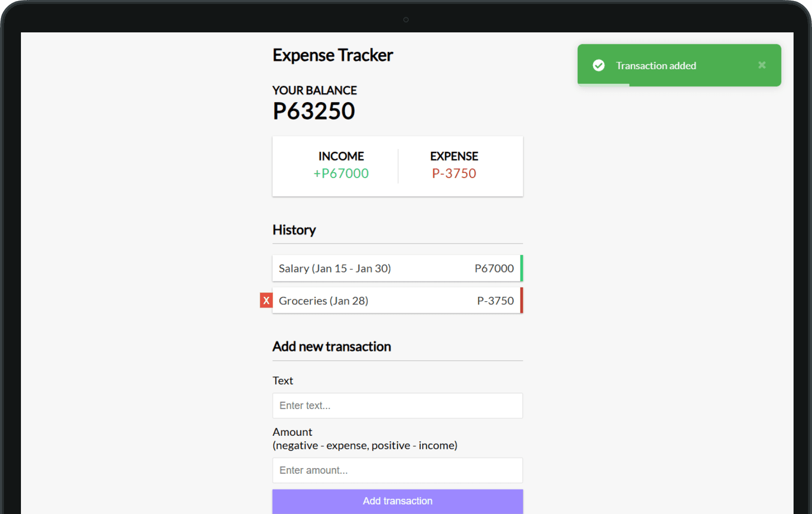812x514 pixels.
Task: Click the Expense Tracker title
Action: (x=332, y=55)
